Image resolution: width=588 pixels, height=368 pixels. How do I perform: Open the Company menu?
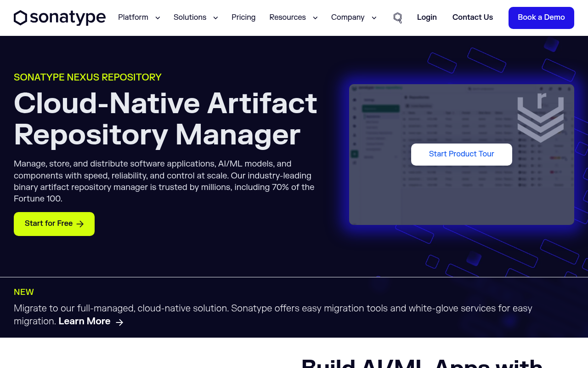[x=348, y=17]
